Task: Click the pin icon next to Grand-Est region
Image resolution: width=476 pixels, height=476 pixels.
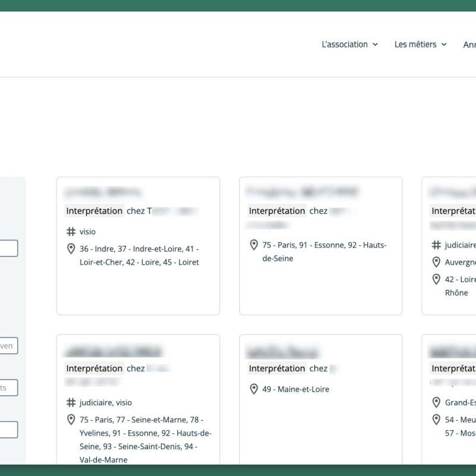Action: [437, 402]
